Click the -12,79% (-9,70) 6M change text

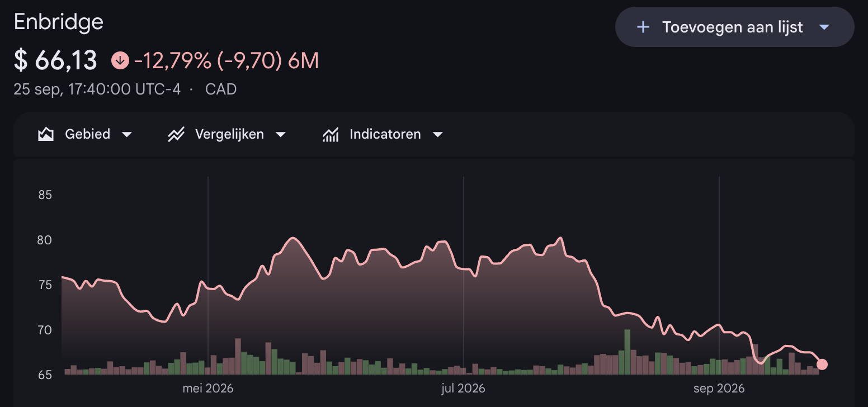point(227,60)
